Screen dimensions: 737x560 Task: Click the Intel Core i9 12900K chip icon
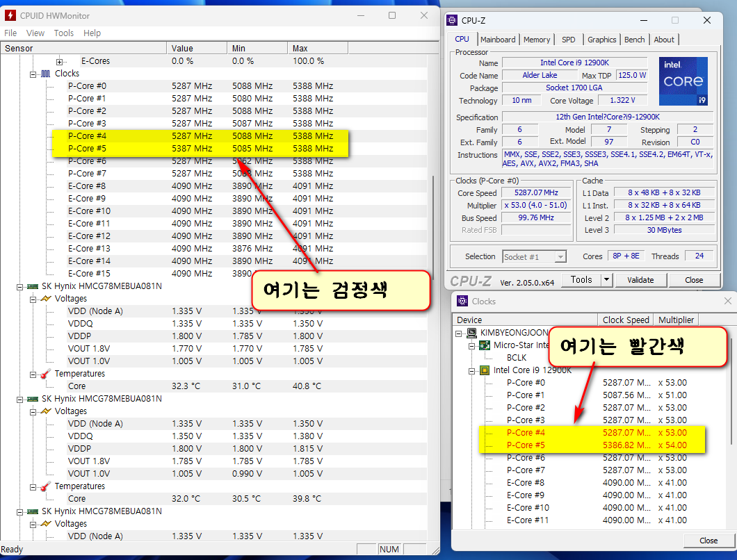[x=485, y=370]
